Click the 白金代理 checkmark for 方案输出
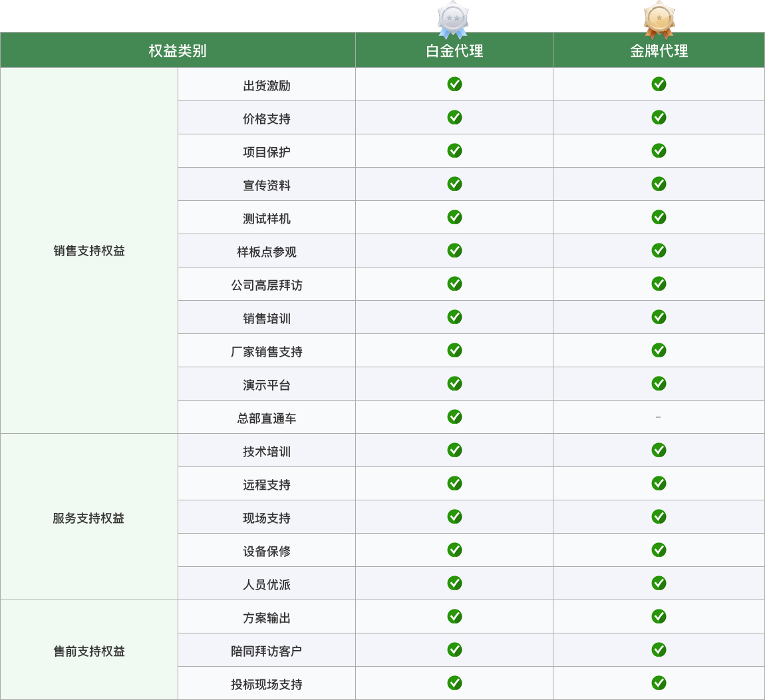Image resolution: width=765 pixels, height=700 pixels. [x=454, y=617]
